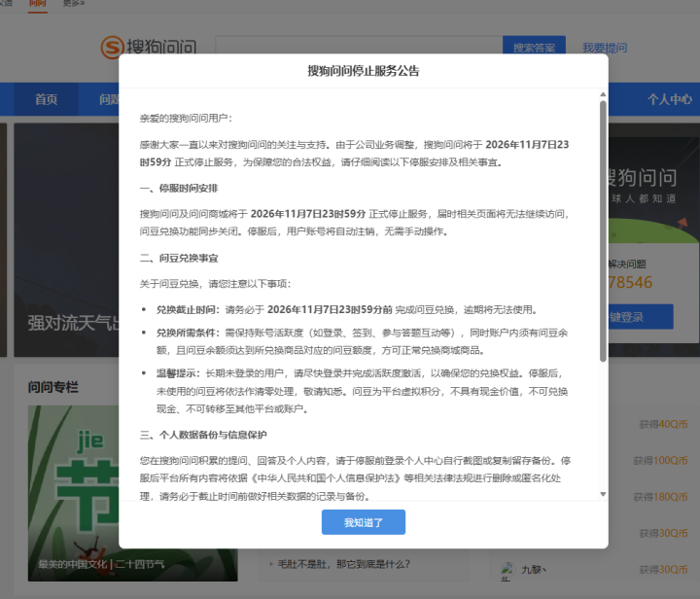Go to the 首页 nav tab

point(47,99)
